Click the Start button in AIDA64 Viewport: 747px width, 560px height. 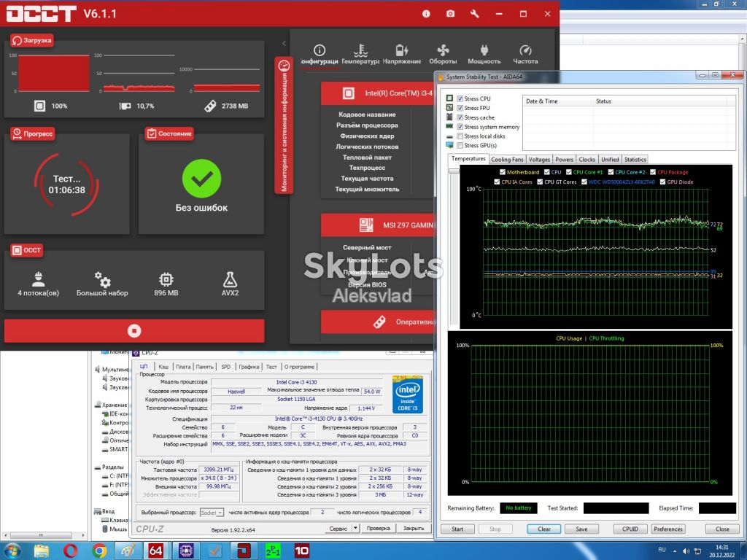click(x=457, y=529)
